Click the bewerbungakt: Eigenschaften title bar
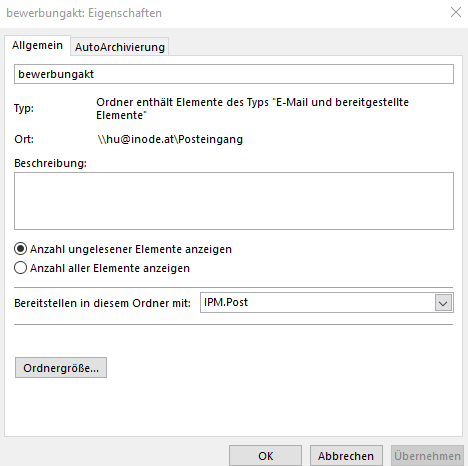The width and height of the screenshot is (468, 466). pos(84,13)
